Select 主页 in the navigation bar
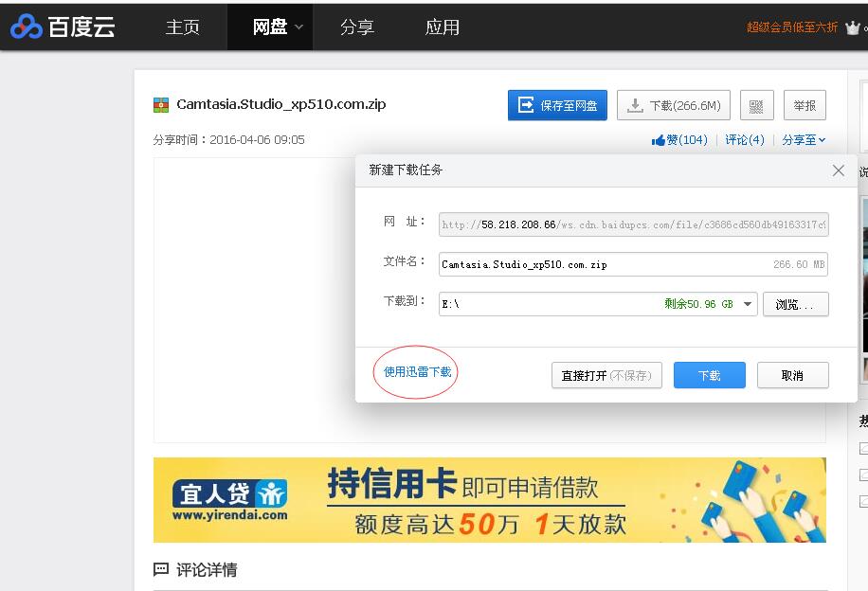868x591 pixels. click(182, 27)
